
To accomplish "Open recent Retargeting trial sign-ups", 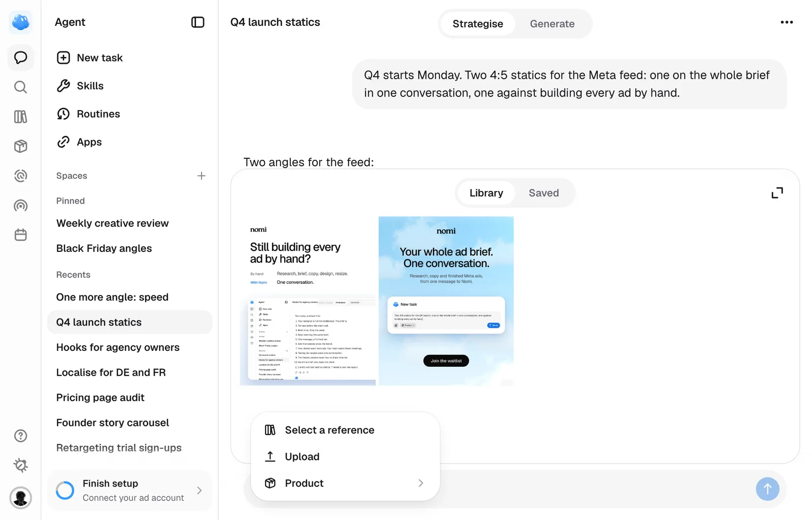I will coord(130,448).
